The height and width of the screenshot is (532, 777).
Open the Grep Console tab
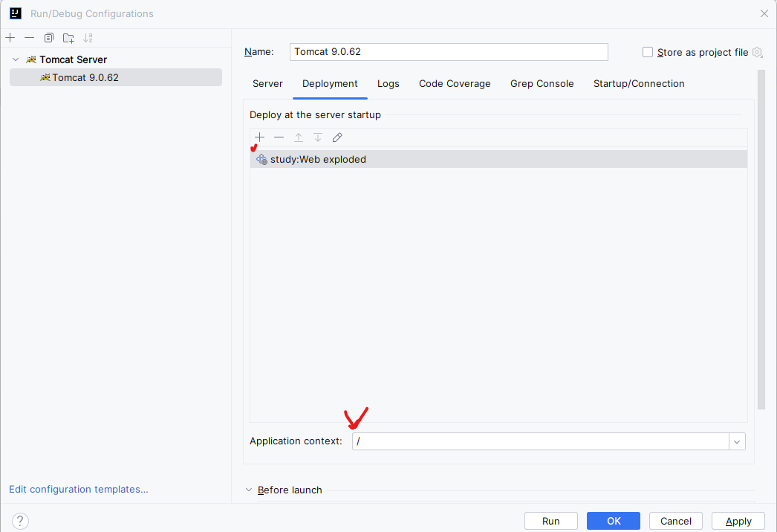(542, 84)
